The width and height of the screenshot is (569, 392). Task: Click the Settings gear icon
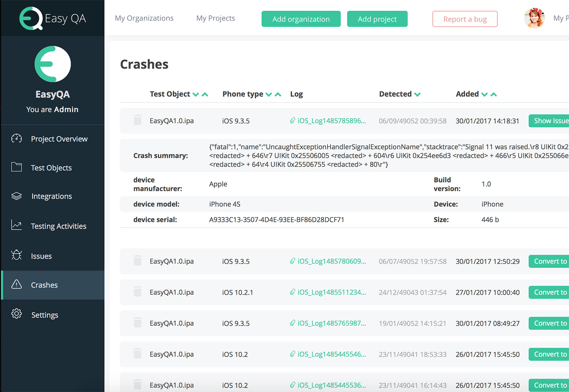[17, 314]
